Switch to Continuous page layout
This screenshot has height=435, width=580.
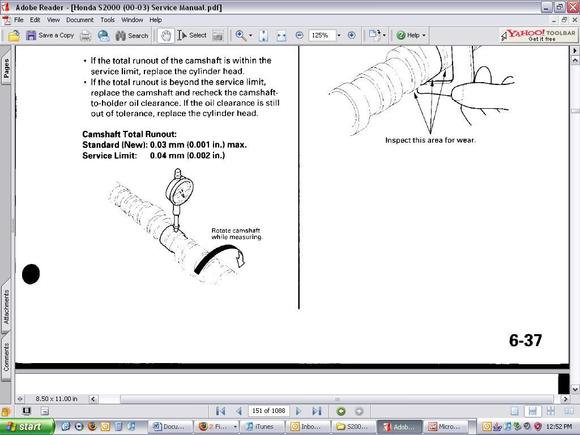pyautogui.click(x=533, y=411)
